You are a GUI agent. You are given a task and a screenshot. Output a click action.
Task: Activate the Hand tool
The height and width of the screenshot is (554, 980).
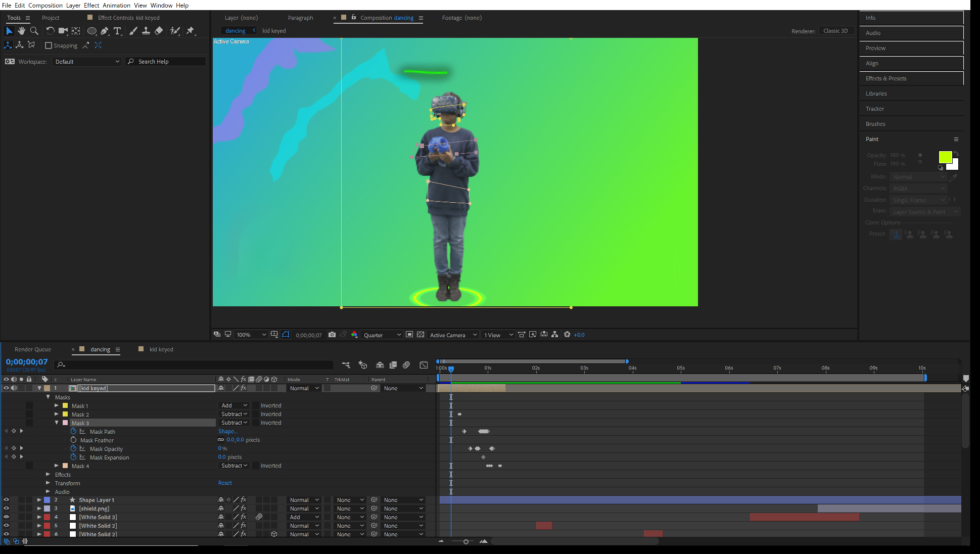(x=22, y=31)
